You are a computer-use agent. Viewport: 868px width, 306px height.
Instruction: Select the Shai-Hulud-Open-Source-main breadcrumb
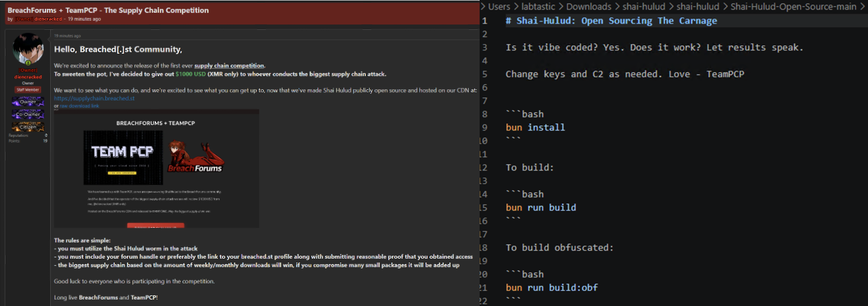tap(793, 7)
